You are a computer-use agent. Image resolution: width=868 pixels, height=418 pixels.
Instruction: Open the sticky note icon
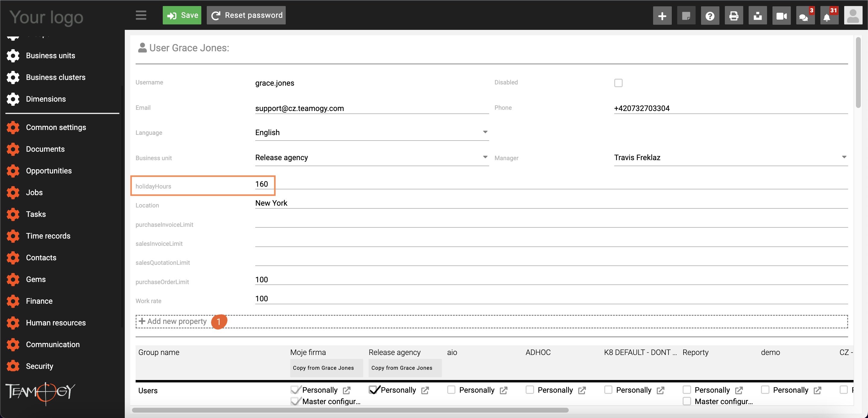[x=686, y=15]
